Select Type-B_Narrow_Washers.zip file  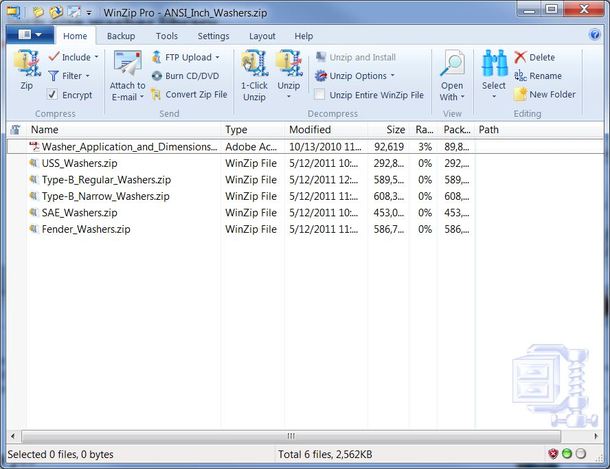(305, 196)
